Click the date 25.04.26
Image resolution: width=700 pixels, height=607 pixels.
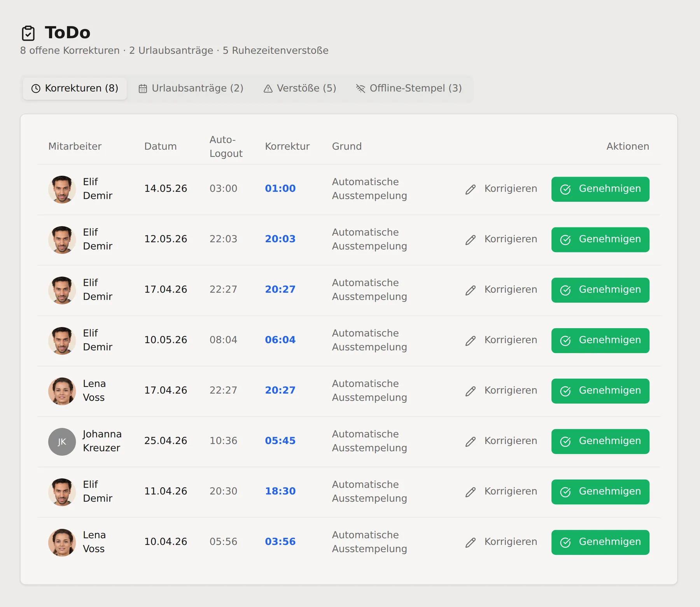[166, 441]
